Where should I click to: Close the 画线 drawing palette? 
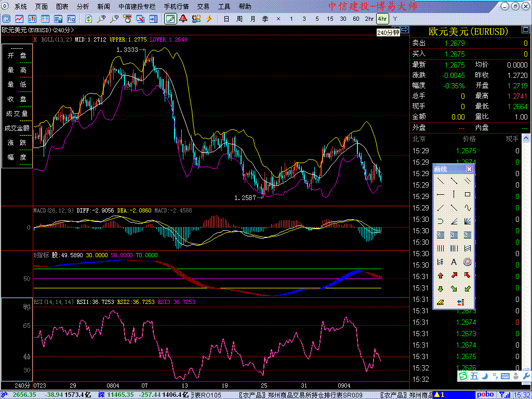[469, 169]
